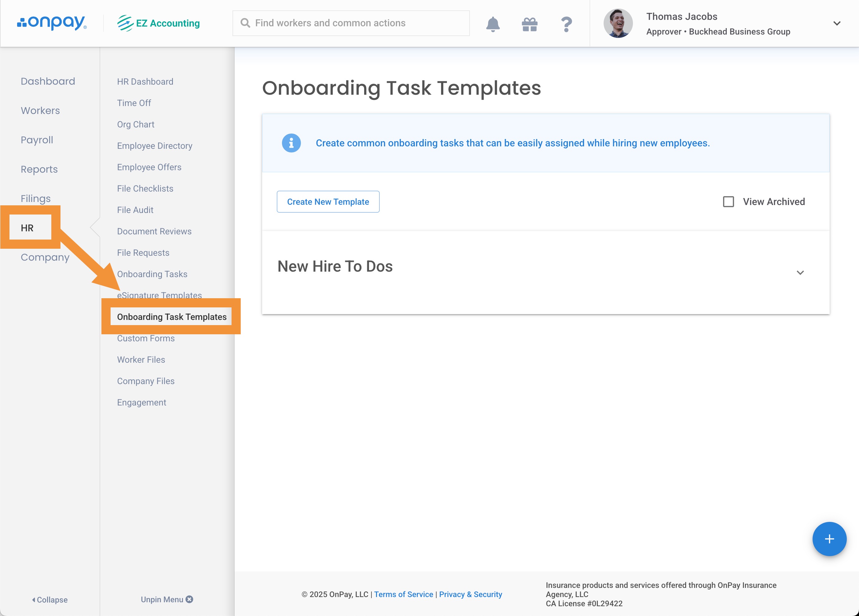Open the user account dropdown chevron
Screen dimensions: 859x616
point(837,24)
